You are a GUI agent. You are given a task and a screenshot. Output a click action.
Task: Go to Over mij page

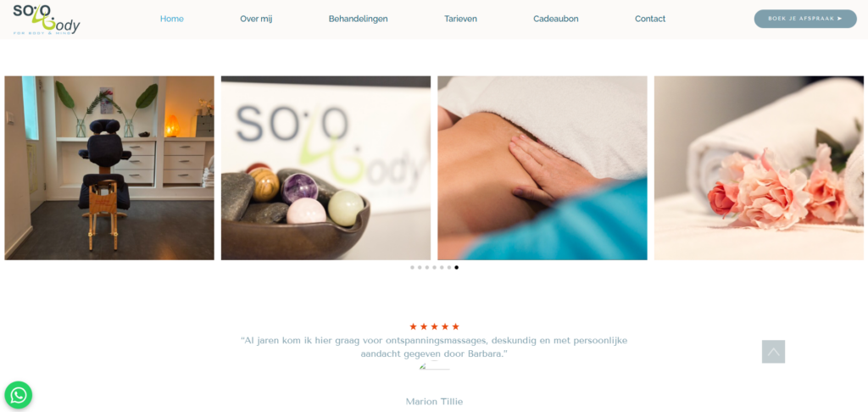pos(256,19)
